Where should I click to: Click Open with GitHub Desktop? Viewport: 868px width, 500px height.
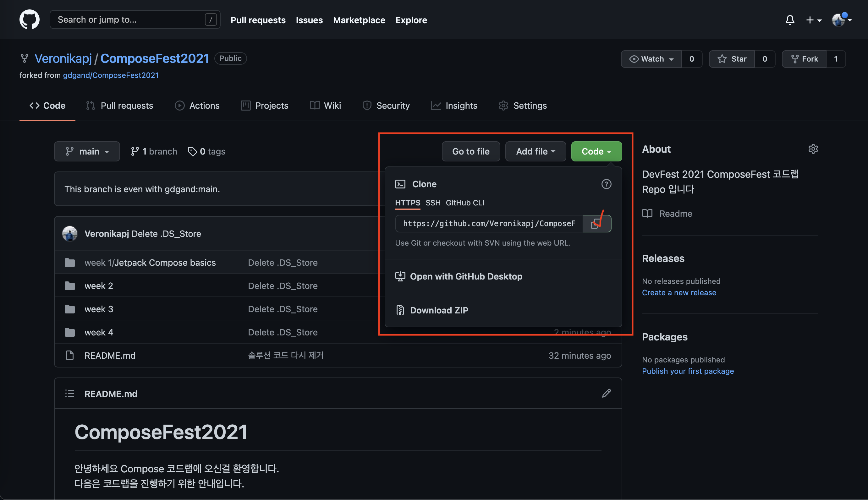click(x=466, y=276)
